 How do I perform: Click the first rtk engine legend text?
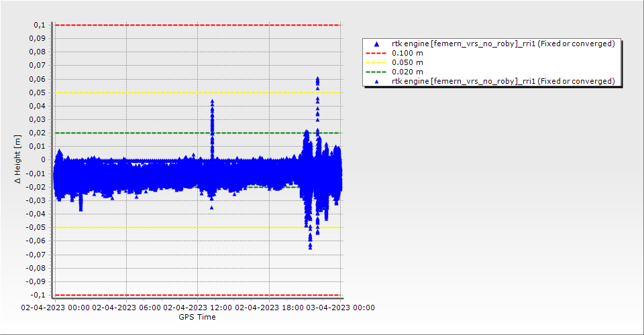(503, 44)
